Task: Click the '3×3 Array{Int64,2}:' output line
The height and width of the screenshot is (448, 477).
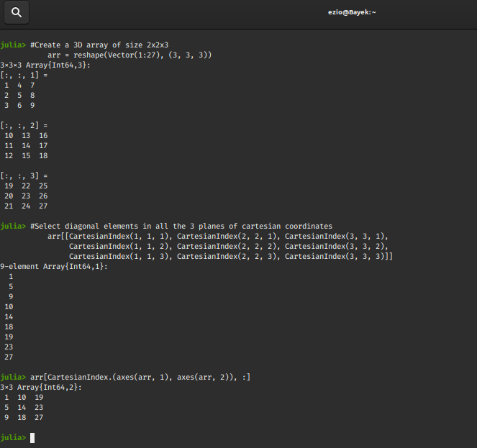Action: [x=41, y=387]
